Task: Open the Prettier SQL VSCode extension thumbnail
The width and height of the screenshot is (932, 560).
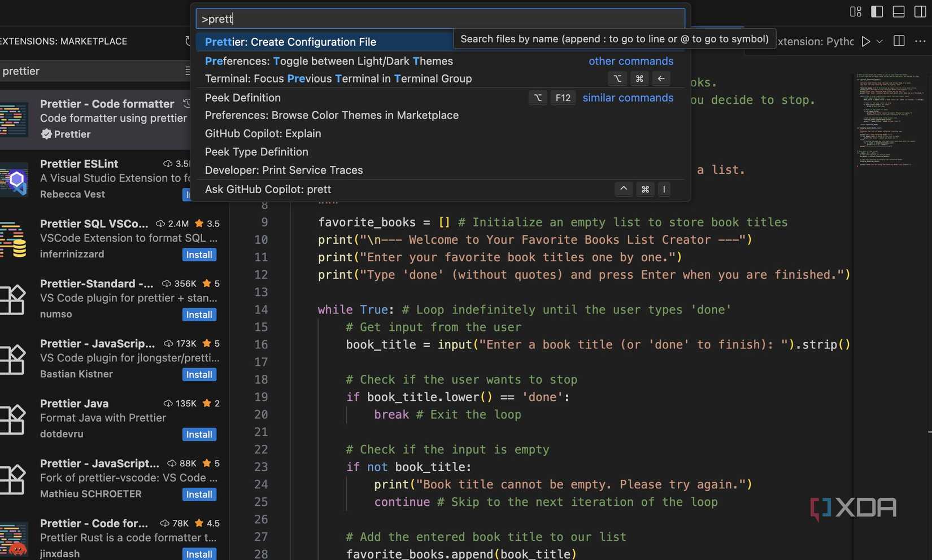Action: tap(14, 240)
